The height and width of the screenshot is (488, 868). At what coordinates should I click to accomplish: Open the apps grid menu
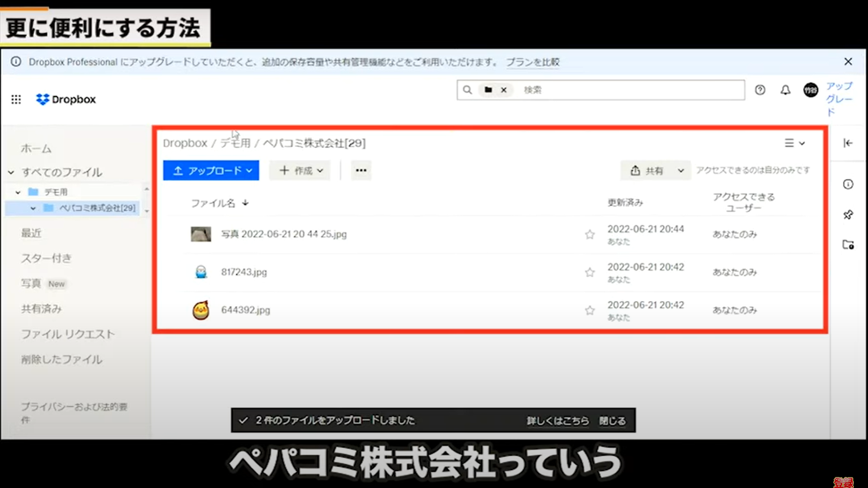(16, 99)
